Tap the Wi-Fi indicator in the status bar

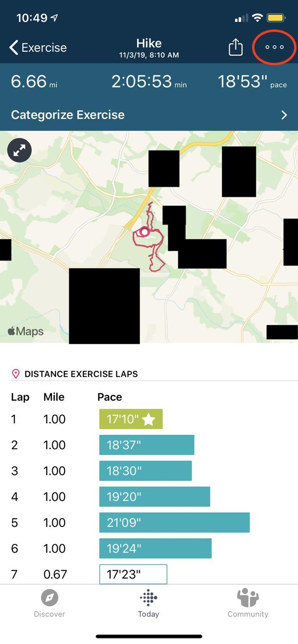click(257, 17)
